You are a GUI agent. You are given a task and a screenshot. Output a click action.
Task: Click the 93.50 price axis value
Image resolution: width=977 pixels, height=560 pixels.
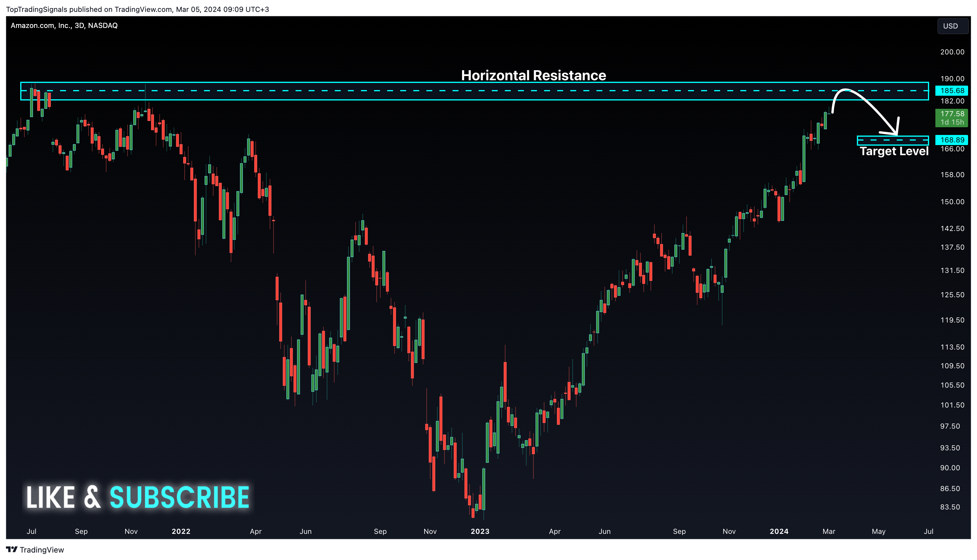point(950,448)
